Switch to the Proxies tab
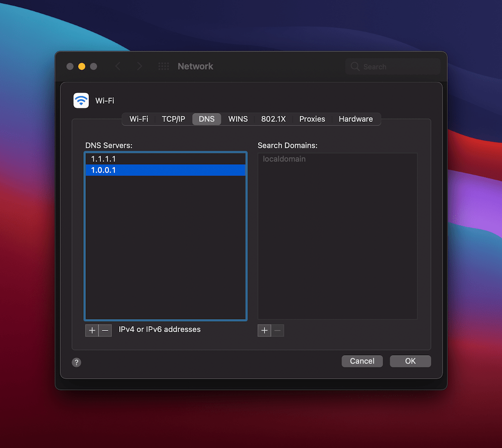The image size is (502, 448). point(312,119)
